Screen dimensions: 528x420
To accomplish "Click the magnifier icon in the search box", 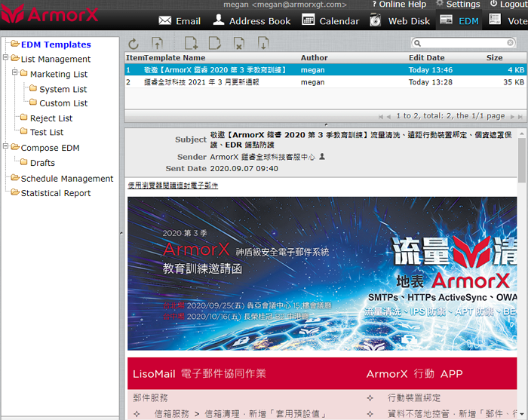I will pos(417,43).
